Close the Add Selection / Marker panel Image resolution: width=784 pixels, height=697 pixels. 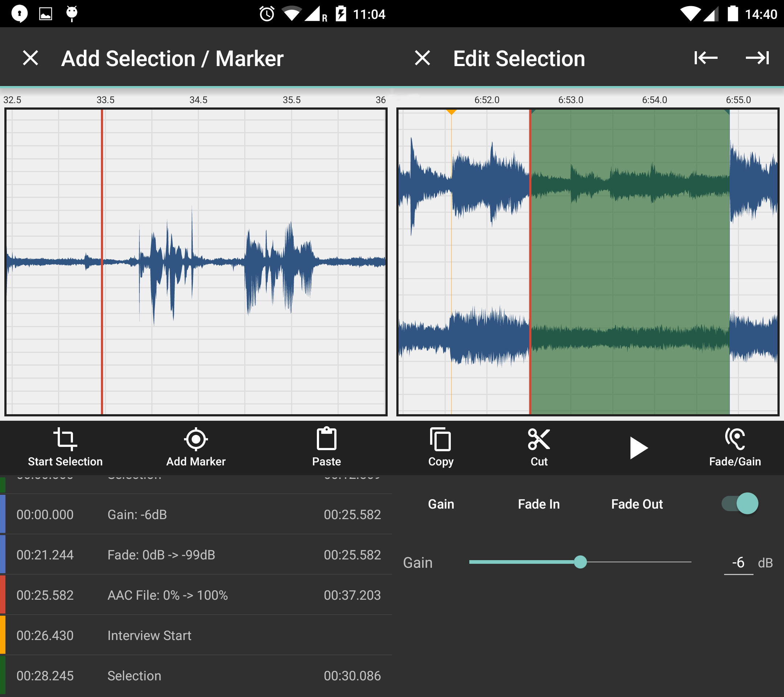[x=30, y=59]
